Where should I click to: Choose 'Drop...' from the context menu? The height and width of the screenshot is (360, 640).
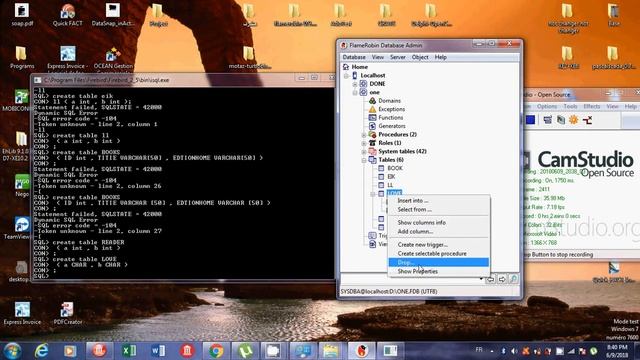tap(439, 262)
